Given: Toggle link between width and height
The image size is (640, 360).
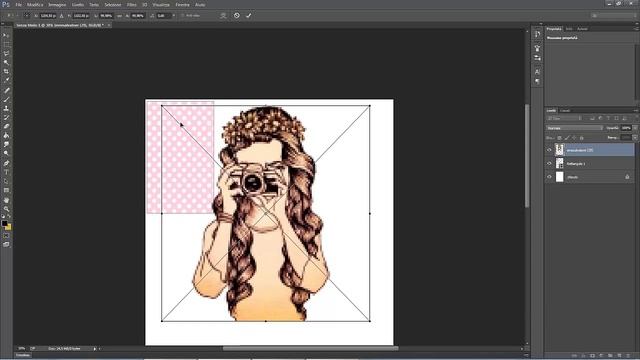Looking at the screenshot, I should [119, 16].
